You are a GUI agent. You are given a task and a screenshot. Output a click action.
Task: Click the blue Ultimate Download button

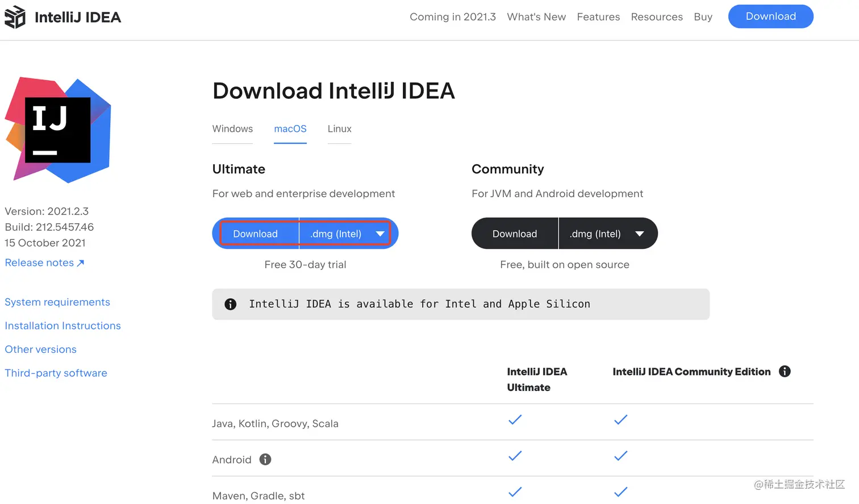click(256, 234)
